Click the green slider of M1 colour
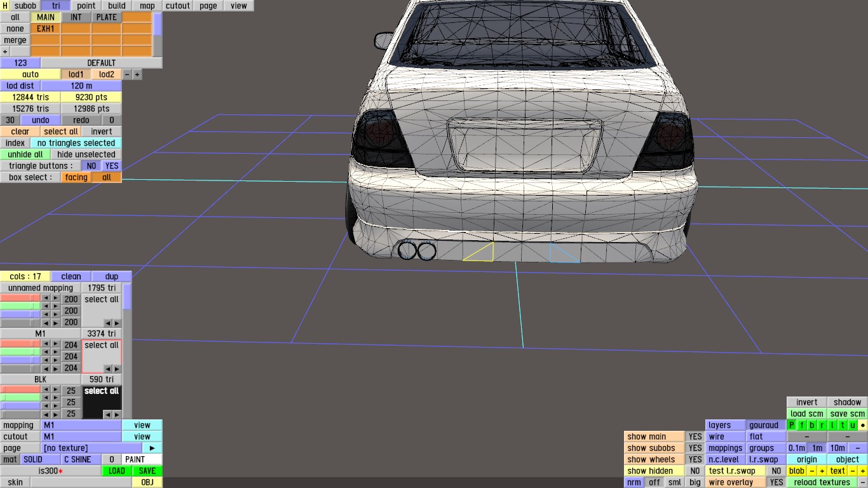The image size is (868, 488). (x=20, y=353)
